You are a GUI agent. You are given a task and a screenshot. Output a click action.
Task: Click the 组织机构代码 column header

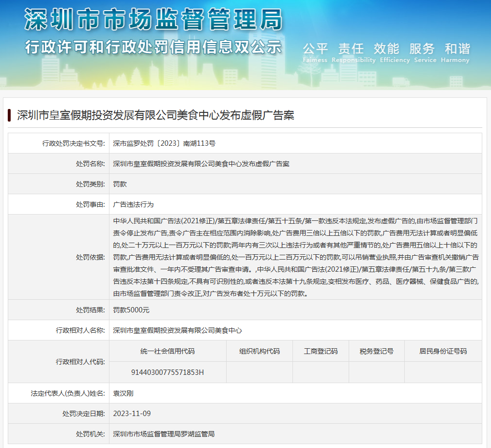pos(260,351)
